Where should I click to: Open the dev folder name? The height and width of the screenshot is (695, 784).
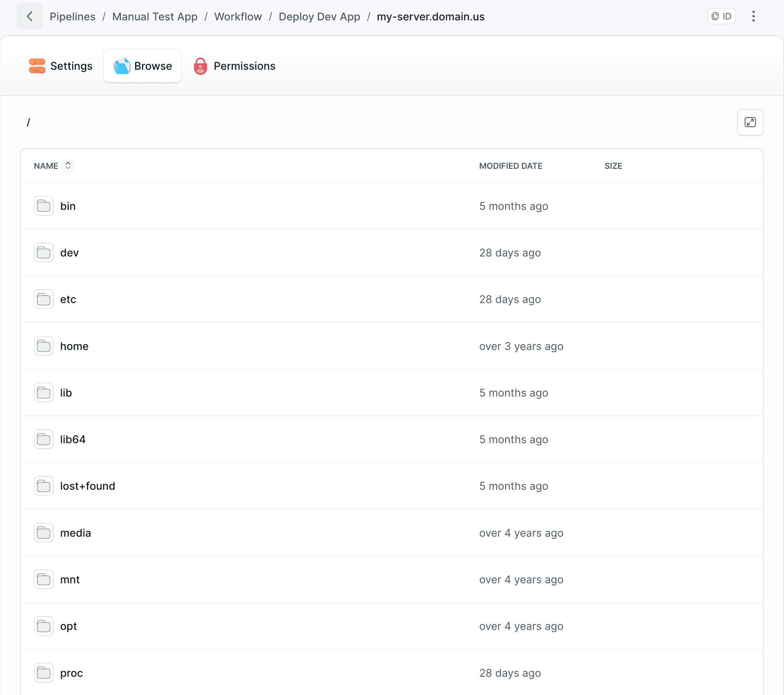(69, 253)
